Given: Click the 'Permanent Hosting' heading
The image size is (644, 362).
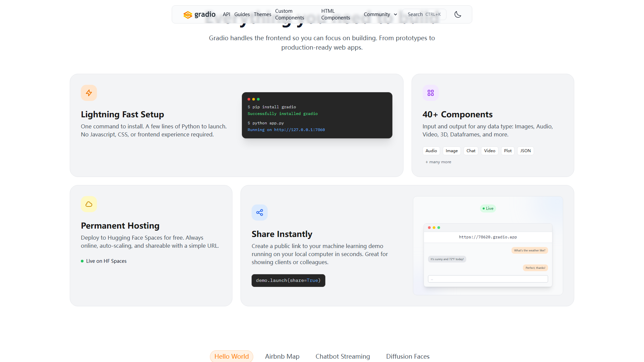Looking at the screenshot, I should pos(120,226).
